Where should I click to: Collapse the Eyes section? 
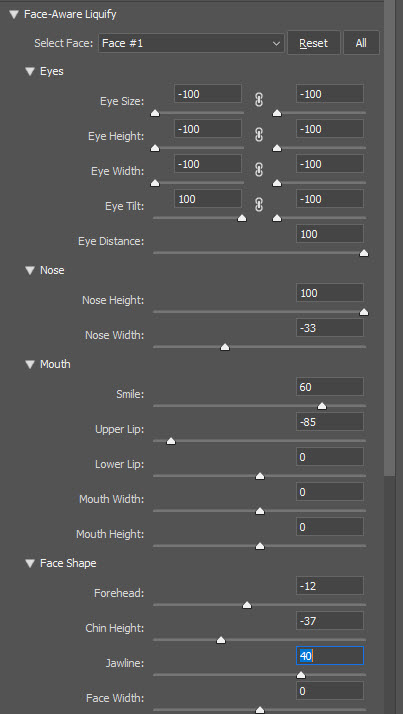[x=30, y=71]
